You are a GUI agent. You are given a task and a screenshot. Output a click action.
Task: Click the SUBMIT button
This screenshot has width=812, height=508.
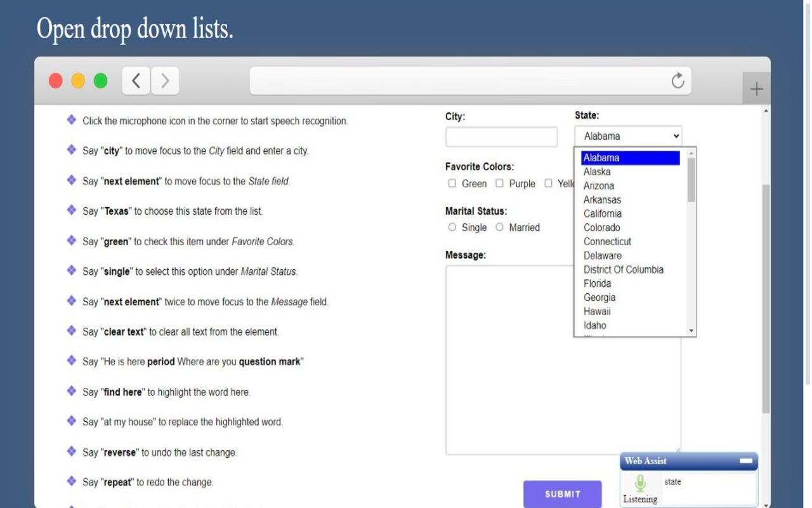tap(562, 493)
